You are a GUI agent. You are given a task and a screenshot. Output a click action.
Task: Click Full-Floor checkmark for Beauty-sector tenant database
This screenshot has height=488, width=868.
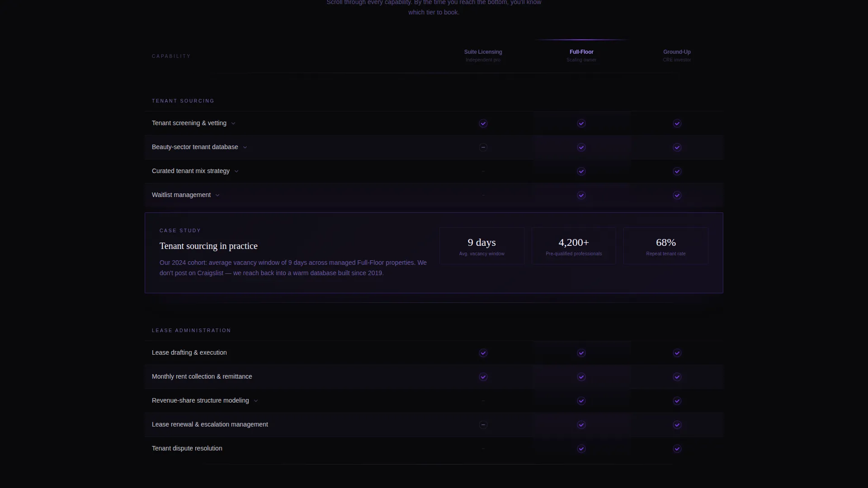581,147
